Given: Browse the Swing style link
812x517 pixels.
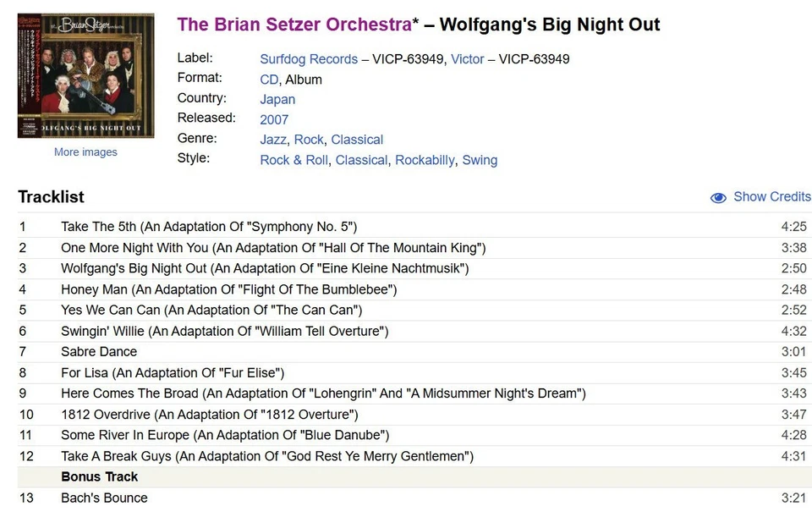Looking at the screenshot, I should (480, 159).
